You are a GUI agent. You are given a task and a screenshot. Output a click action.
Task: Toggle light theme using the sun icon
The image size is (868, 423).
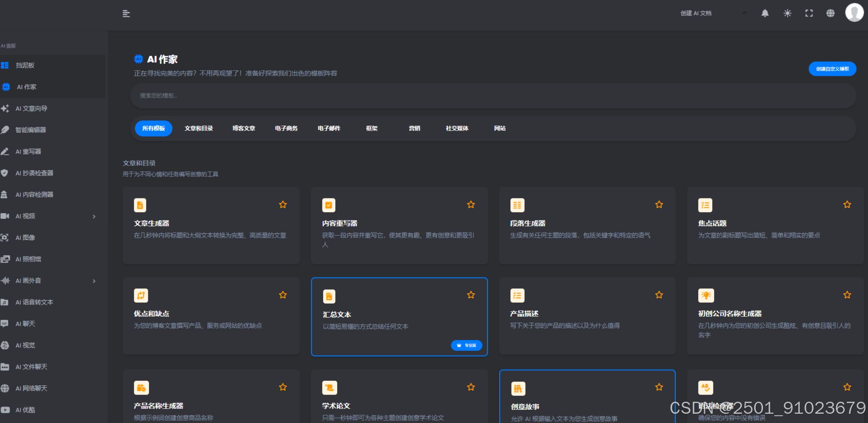(787, 13)
